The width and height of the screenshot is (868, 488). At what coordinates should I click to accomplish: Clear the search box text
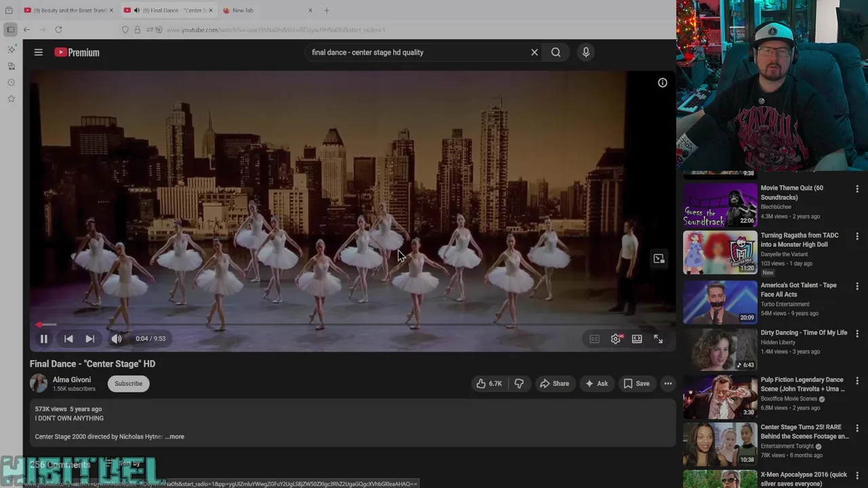[x=534, y=52]
